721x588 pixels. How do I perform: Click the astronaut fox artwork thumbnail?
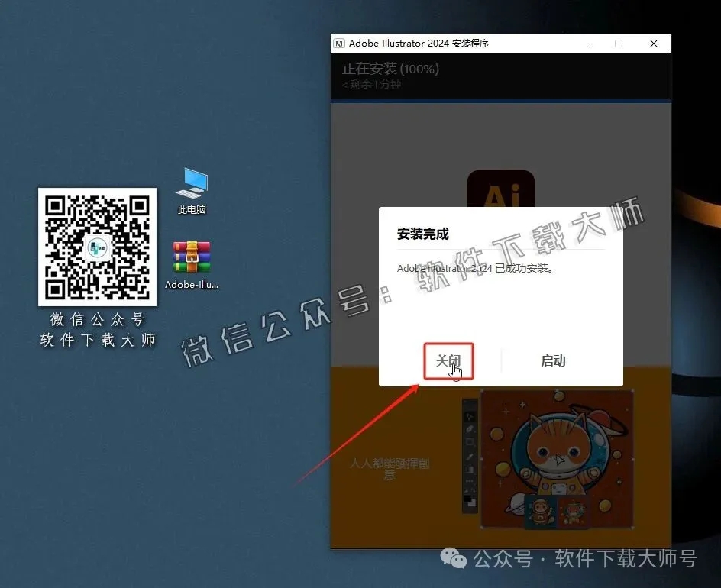(x=541, y=511)
